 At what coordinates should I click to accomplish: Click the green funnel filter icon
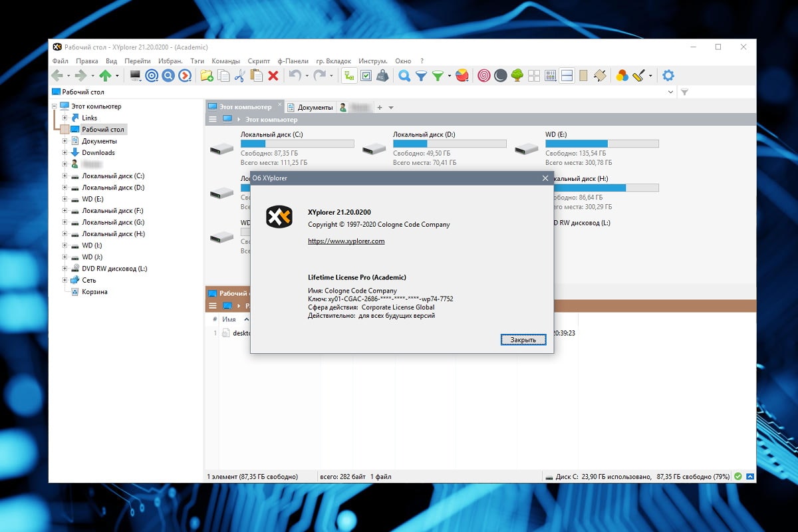[x=438, y=76]
